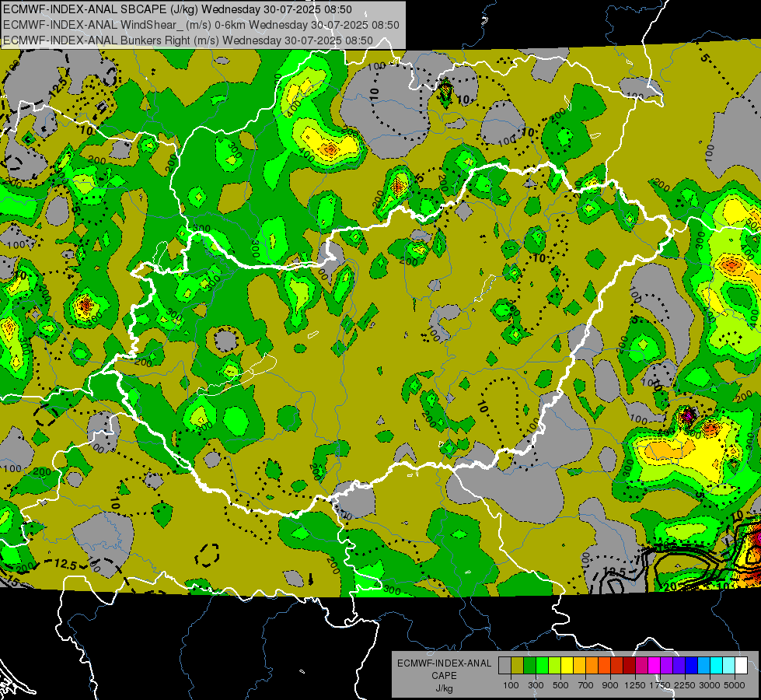The height and width of the screenshot is (700, 761).
Task: Click the 900 label under legend
Action: 610,685
